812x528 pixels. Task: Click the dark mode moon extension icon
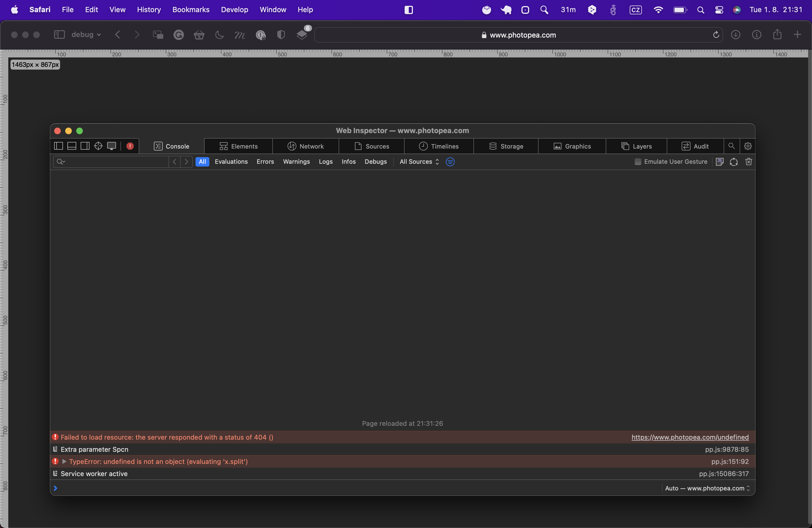click(x=219, y=35)
